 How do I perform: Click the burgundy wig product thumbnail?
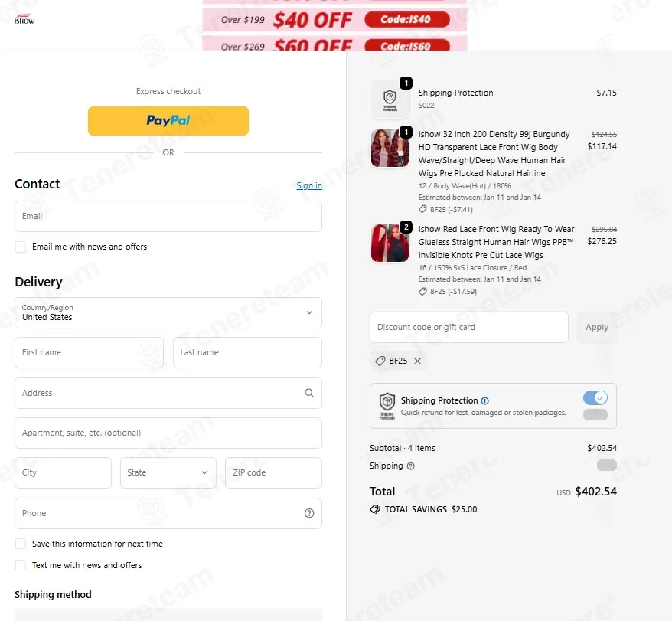(390, 149)
